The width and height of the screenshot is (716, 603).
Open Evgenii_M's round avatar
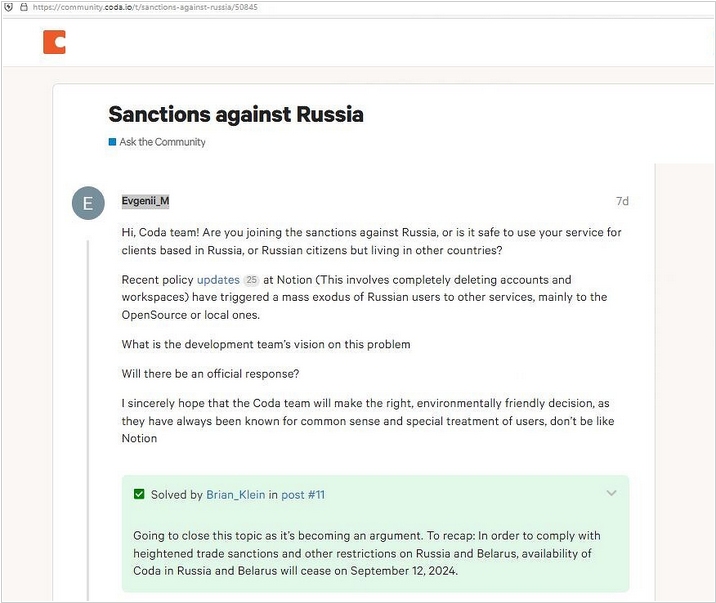[x=88, y=203]
